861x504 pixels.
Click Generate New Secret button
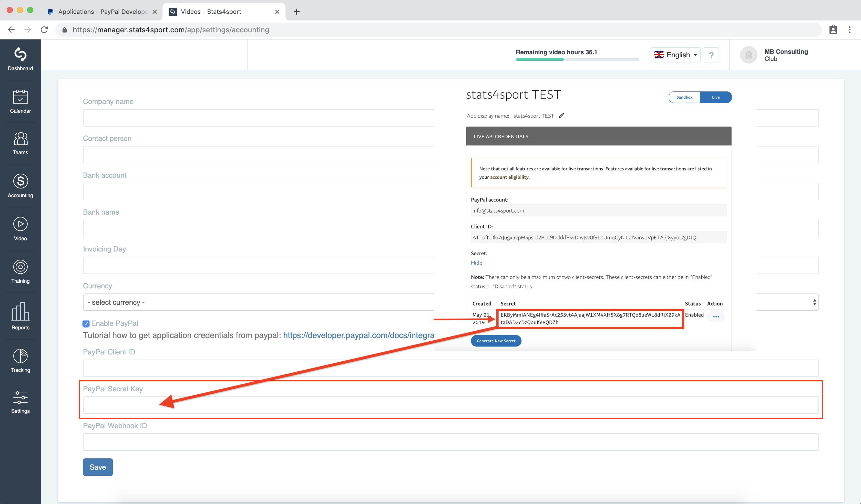click(x=496, y=340)
